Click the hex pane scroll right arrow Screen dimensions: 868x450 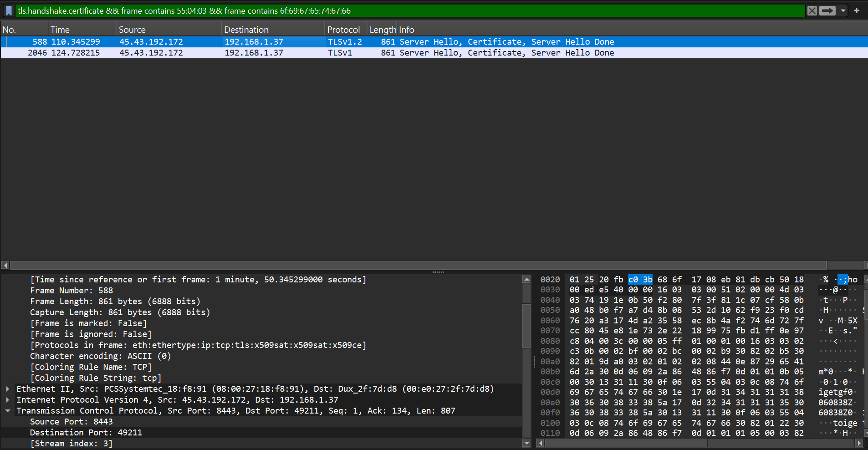pyautogui.click(x=859, y=443)
